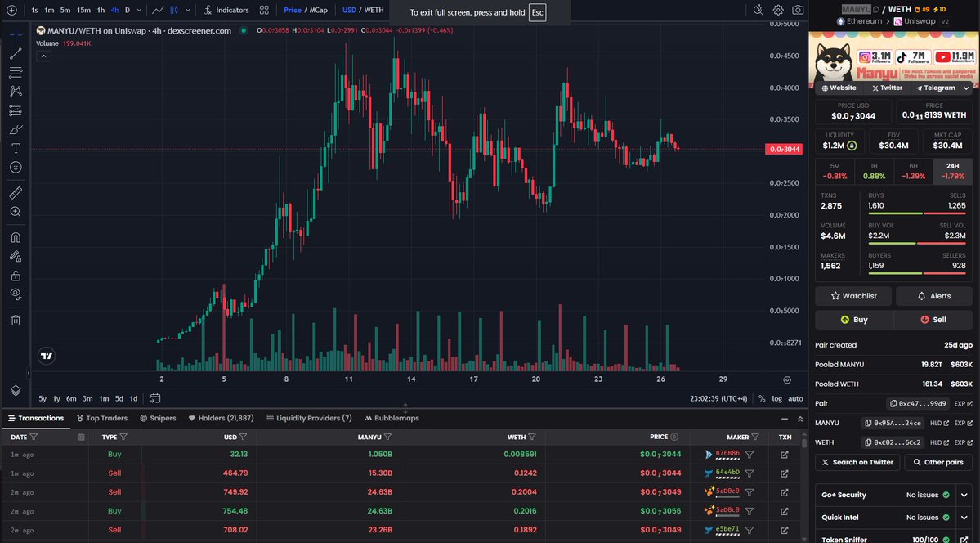Switch chart to 15m interval
The width and height of the screenshot is (980, 543).
click(83, 10)
